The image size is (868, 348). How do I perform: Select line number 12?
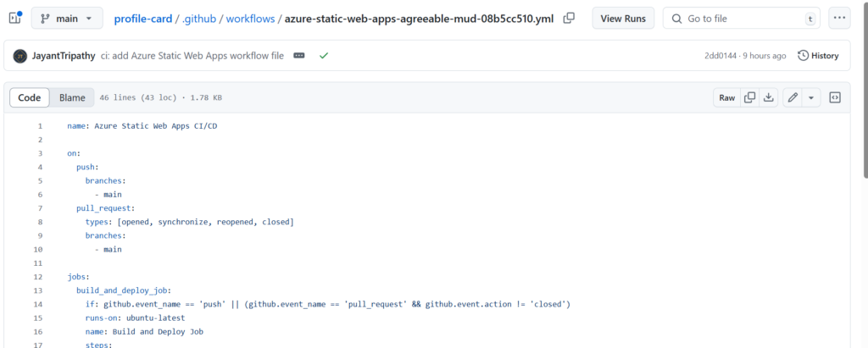point(37,277)
